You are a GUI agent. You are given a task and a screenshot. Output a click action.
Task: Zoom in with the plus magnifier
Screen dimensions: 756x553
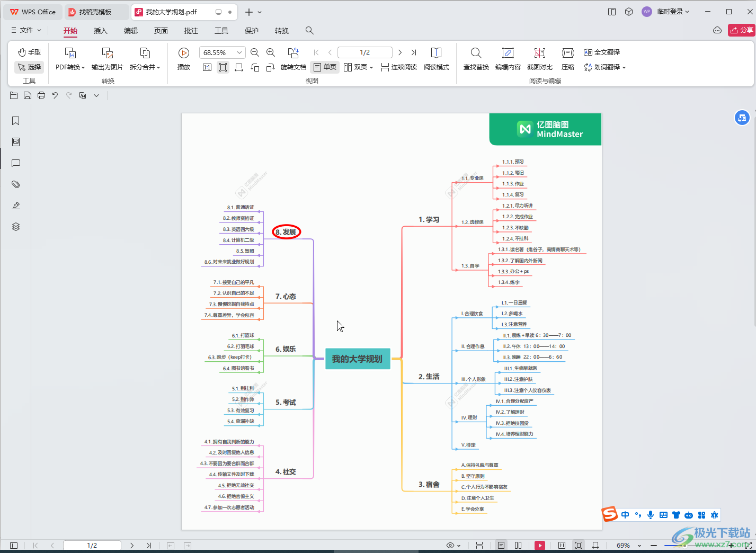pyautogui.click(x=271, y=52)
